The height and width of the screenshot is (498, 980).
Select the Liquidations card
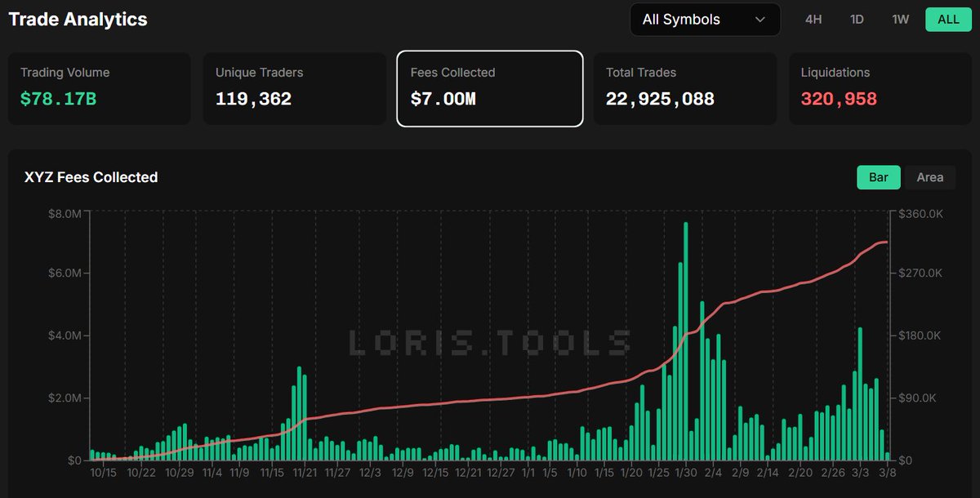tap(880, 89)
